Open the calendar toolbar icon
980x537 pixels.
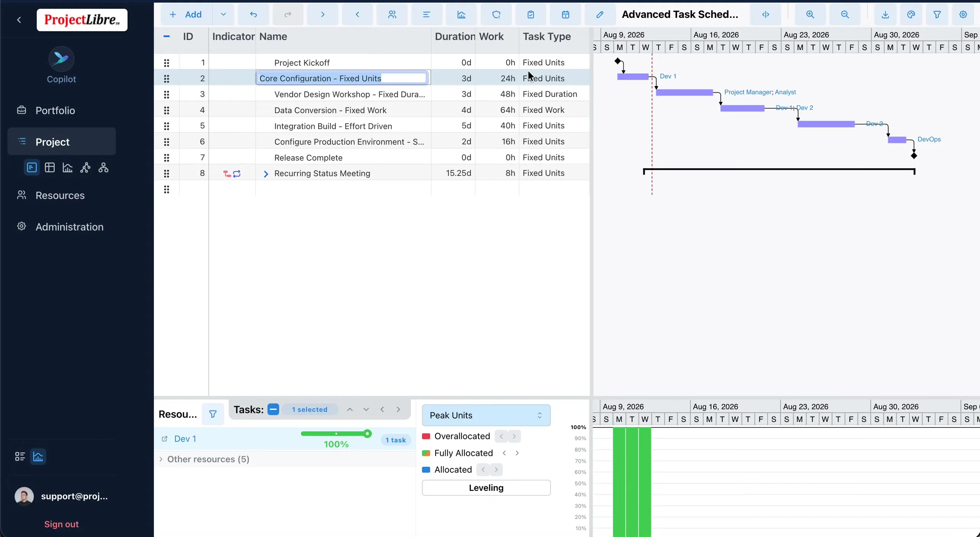coord(565,15)
